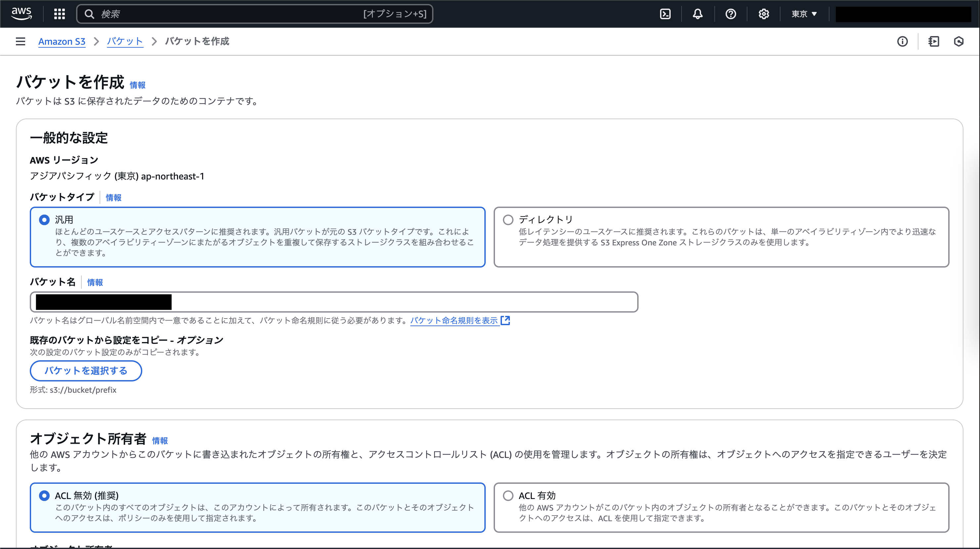Toggle the side navigation hamburger menu
This screenshot has width=980, height=549.
click(x=21, y=41)
